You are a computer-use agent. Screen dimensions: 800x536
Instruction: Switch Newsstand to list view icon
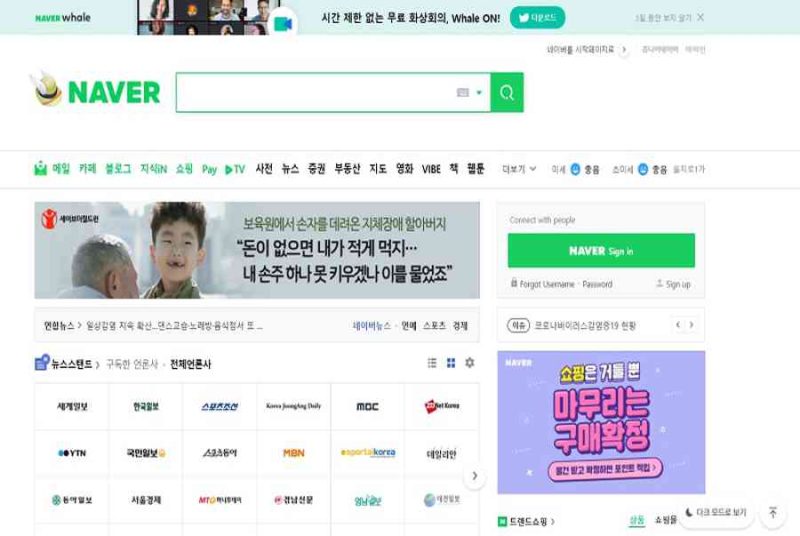click(x=432, y=363)
